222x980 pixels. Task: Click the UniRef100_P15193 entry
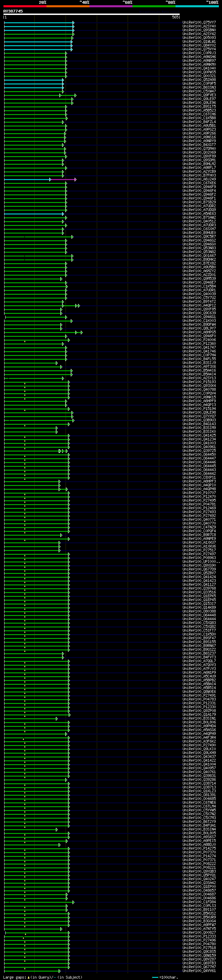[199, 382]
